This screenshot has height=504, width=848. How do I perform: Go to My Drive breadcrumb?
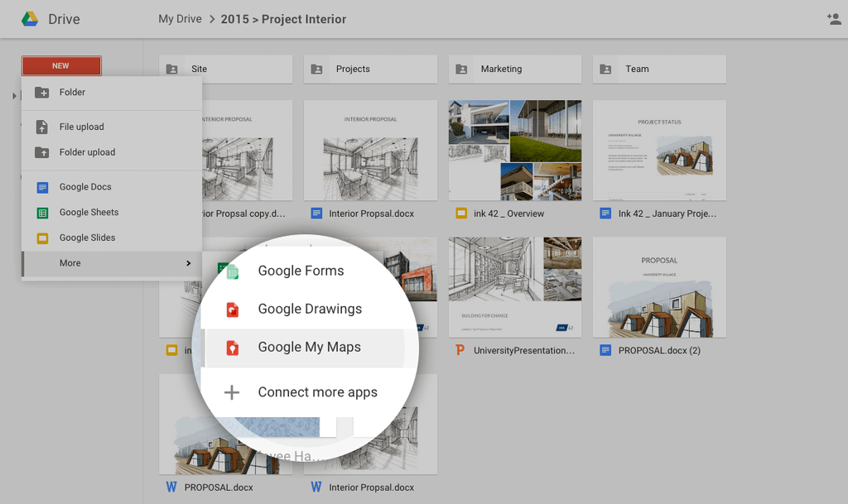(180, 19)
